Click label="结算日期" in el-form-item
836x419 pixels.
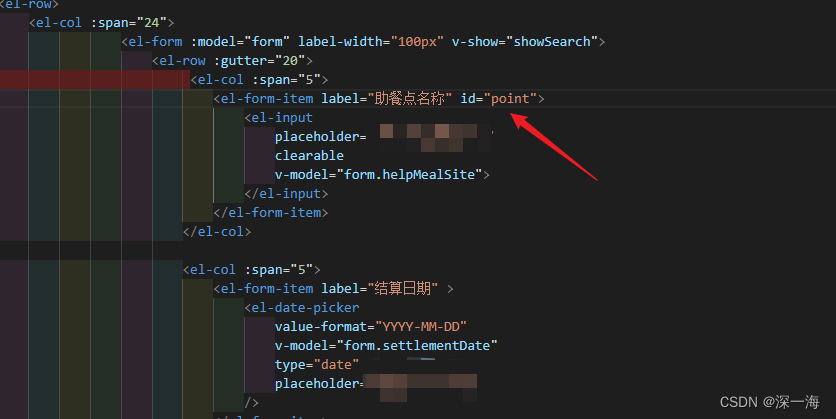380,288
